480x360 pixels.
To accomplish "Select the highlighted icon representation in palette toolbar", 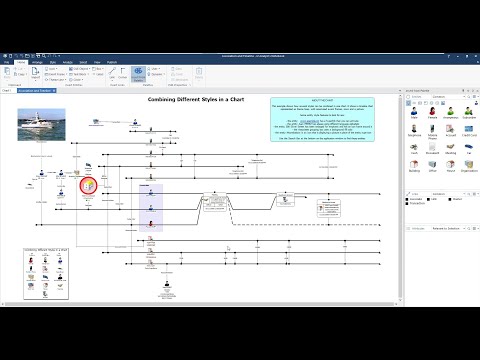I will [x=409, y=103].
